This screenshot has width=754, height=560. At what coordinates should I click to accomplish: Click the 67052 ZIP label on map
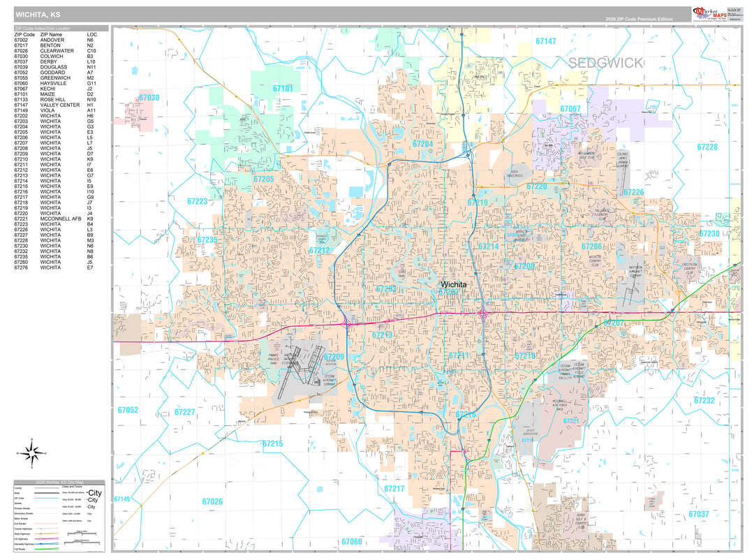tap(128, 410)
